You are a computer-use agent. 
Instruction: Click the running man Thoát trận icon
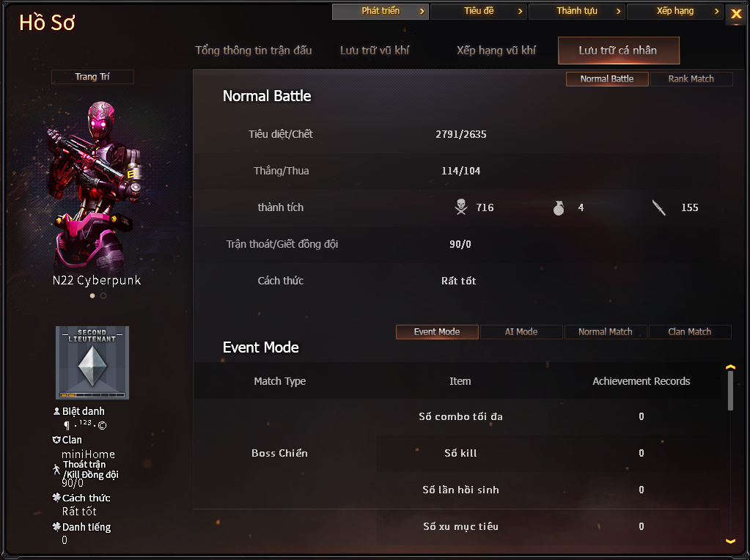56,469
